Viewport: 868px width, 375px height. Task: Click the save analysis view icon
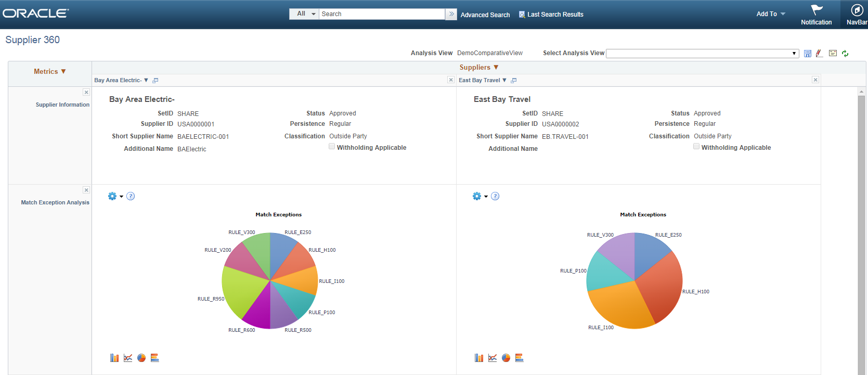807,54
